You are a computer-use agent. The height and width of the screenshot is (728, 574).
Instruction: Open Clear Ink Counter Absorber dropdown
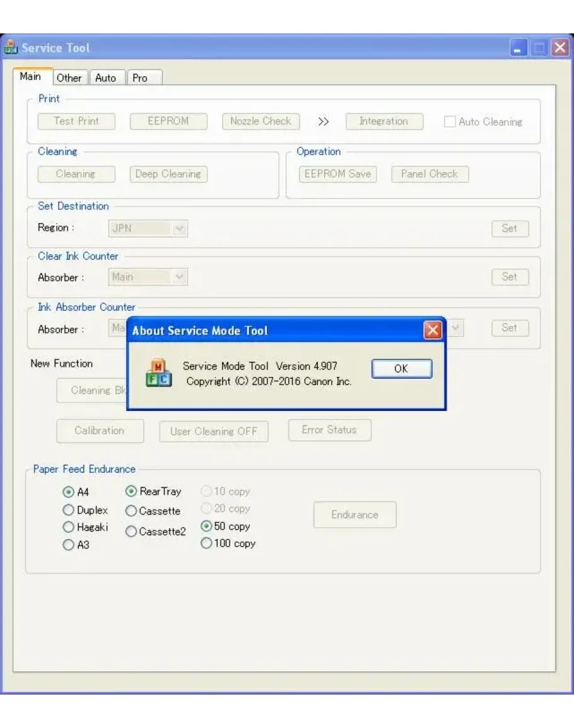click(x=179, y=277)
